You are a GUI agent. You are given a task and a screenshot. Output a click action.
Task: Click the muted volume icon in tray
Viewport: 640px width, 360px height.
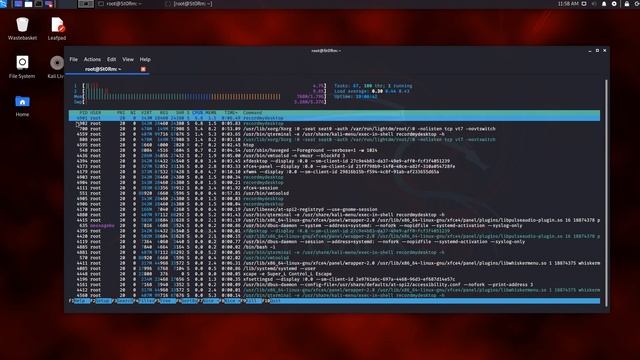594,4
